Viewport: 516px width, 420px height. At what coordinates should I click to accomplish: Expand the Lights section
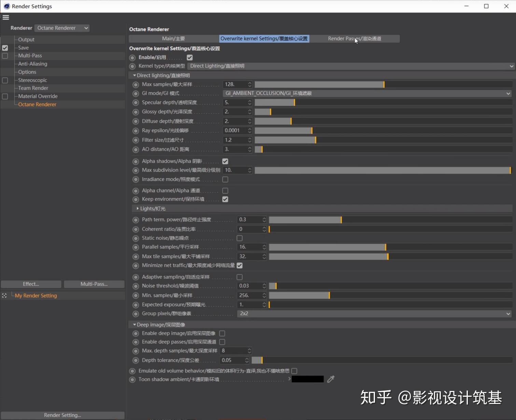[x=138, y=209]
